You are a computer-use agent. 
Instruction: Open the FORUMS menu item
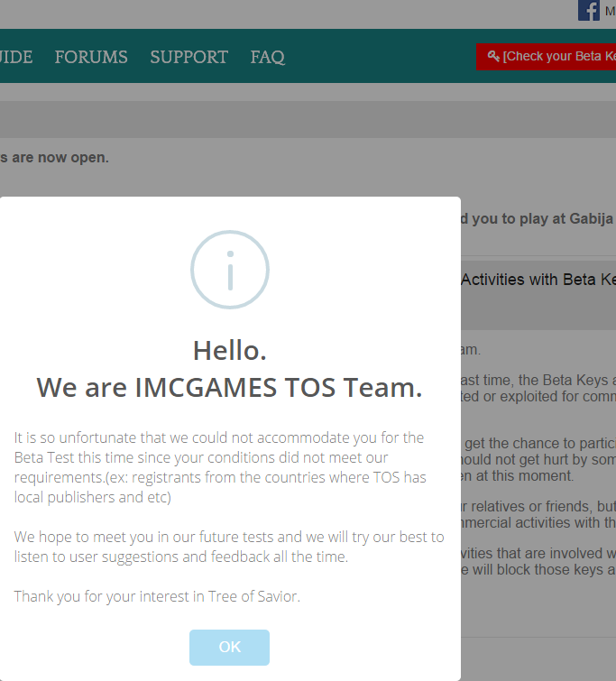[91, 57]
